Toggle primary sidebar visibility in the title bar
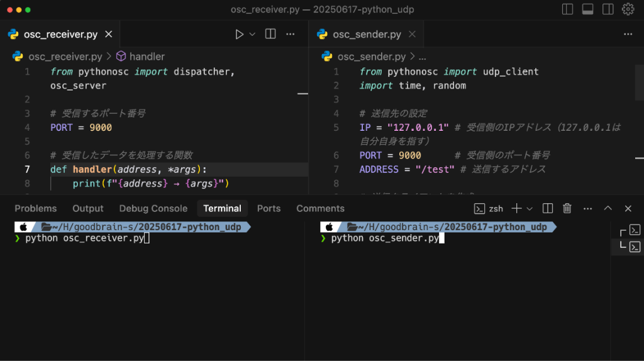The height and width of the screenshot is (361, 644). pyautogui.click(x=567, y=9)
